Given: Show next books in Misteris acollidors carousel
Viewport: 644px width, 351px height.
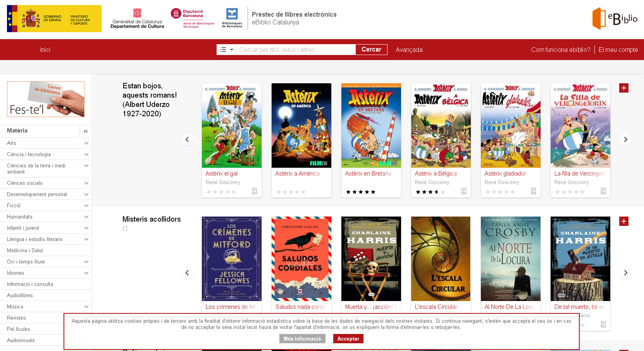Looking at the screenshot, I should click(625, 273).
